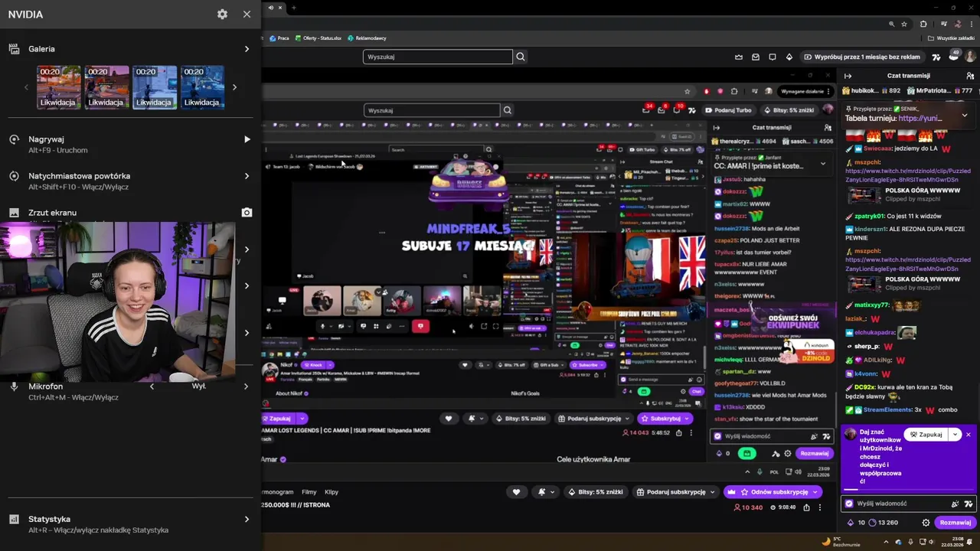Open the chat community users icon in outer chat

click(x=970, y=76)
